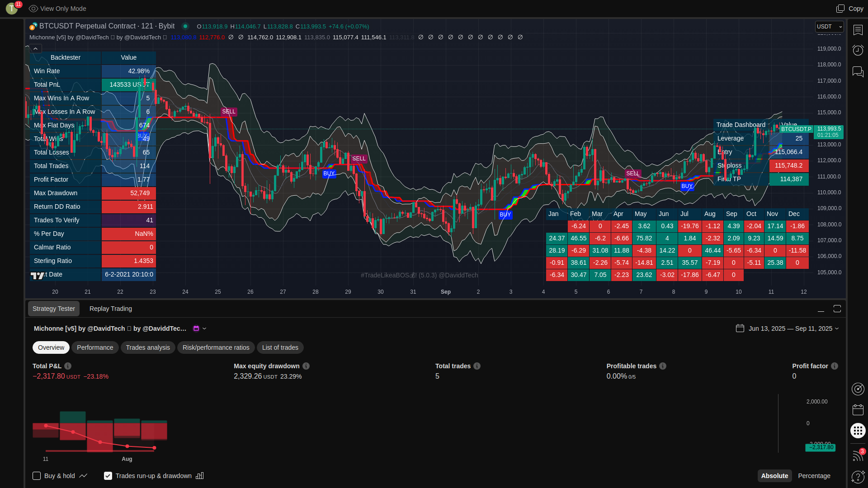Screen dimensions: 868x488
Task: Open the hotlists target icon
Action: (x=858, y=389)
